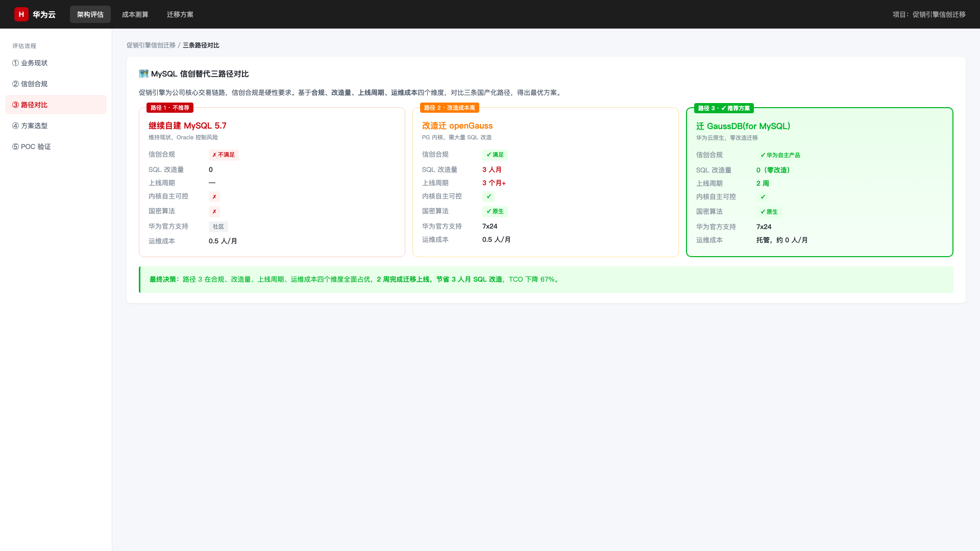Switch to the 迁移方案 tab
This screenshot has width=980, height=551.
[180, 14]
